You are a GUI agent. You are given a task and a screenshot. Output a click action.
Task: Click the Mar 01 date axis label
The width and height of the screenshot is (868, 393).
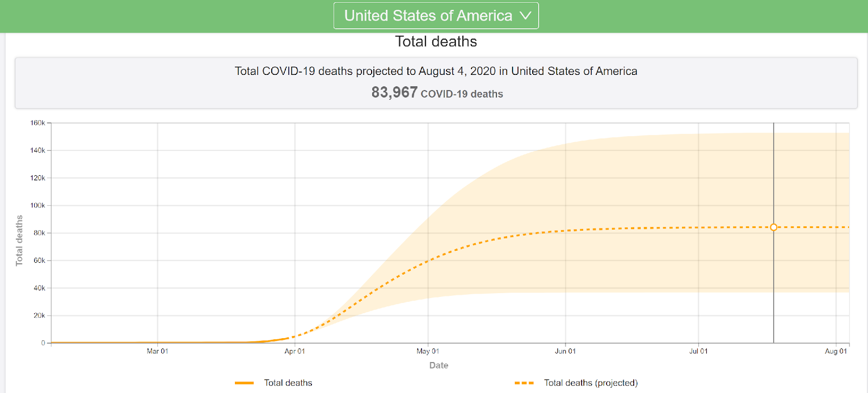pos(157,351)
